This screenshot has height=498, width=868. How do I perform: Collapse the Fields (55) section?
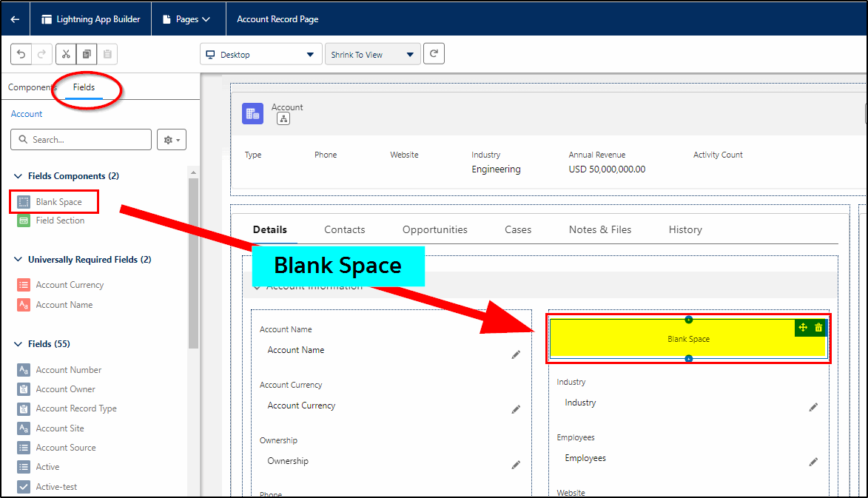[18, 343]
